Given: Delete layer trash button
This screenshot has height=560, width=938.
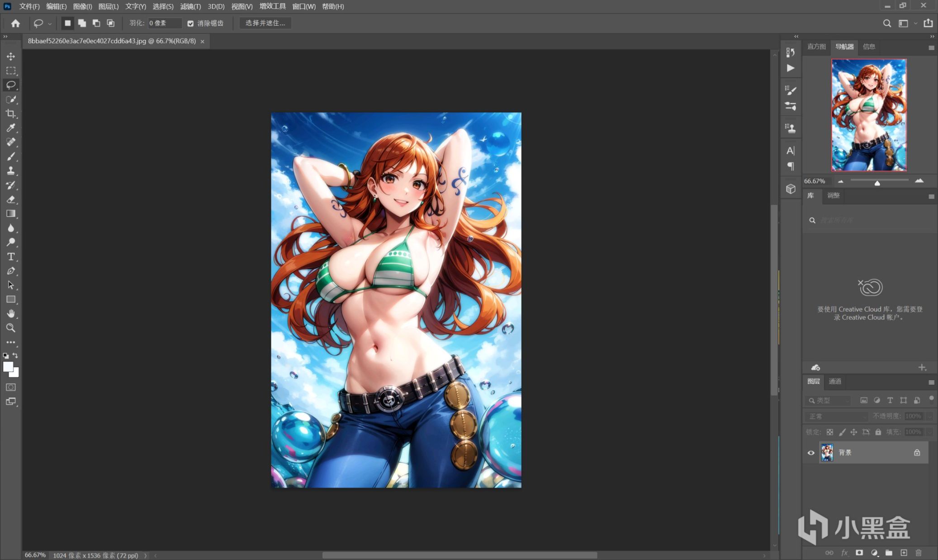Looking at the screenshot, I should (x=919, y=552).
